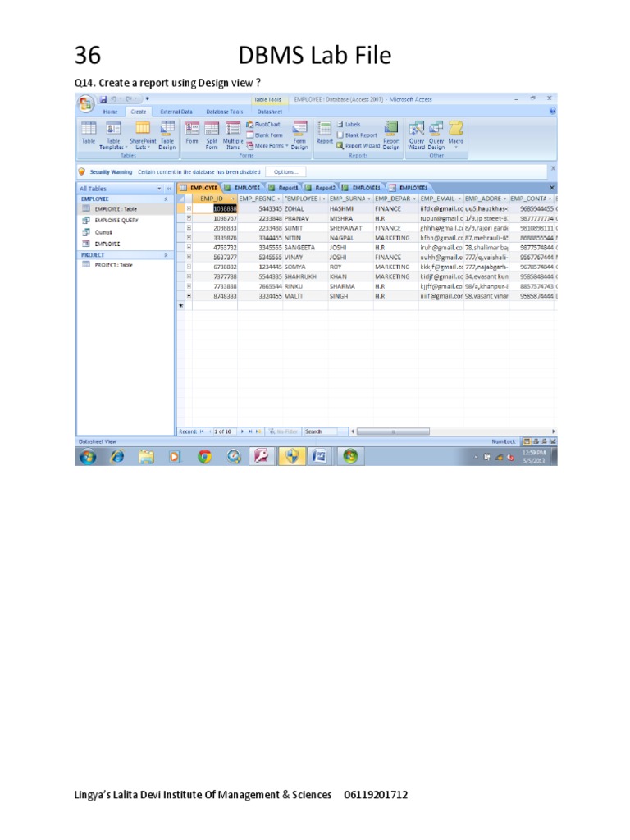Click the Table Design icon
The width and height of the screenshot is (630, 840).
[x=167, y=135]
